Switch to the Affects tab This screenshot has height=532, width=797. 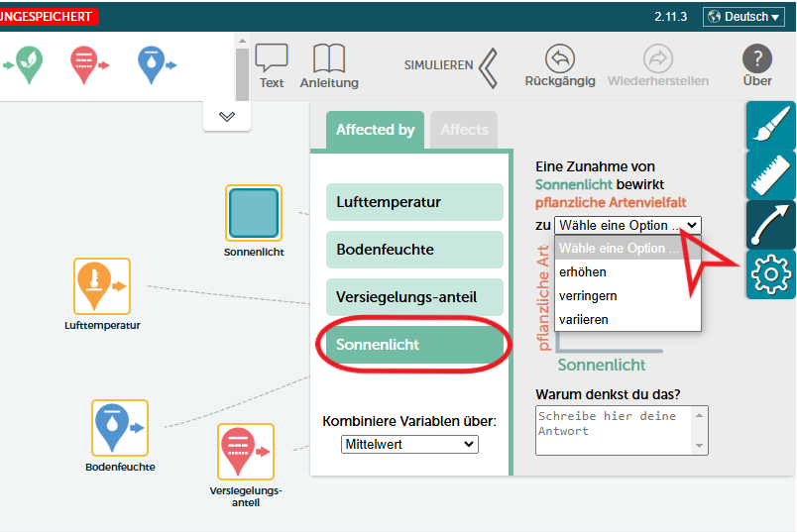[464, 130]
